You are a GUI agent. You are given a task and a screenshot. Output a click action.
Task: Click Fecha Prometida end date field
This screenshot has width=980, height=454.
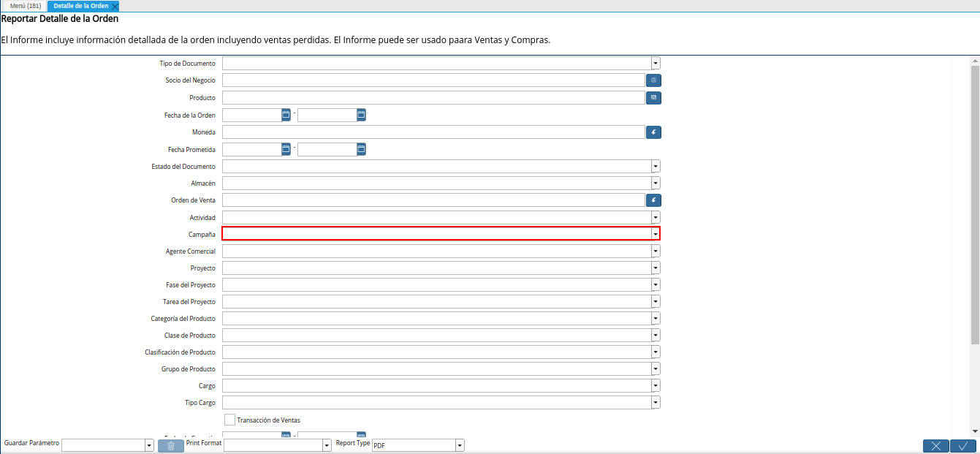(x=327, y=149)
